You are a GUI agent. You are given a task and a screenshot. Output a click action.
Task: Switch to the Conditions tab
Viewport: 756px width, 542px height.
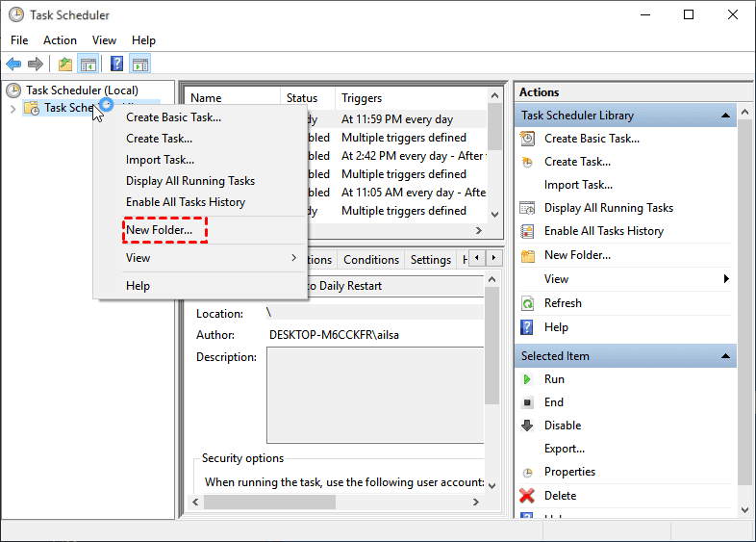370,260
